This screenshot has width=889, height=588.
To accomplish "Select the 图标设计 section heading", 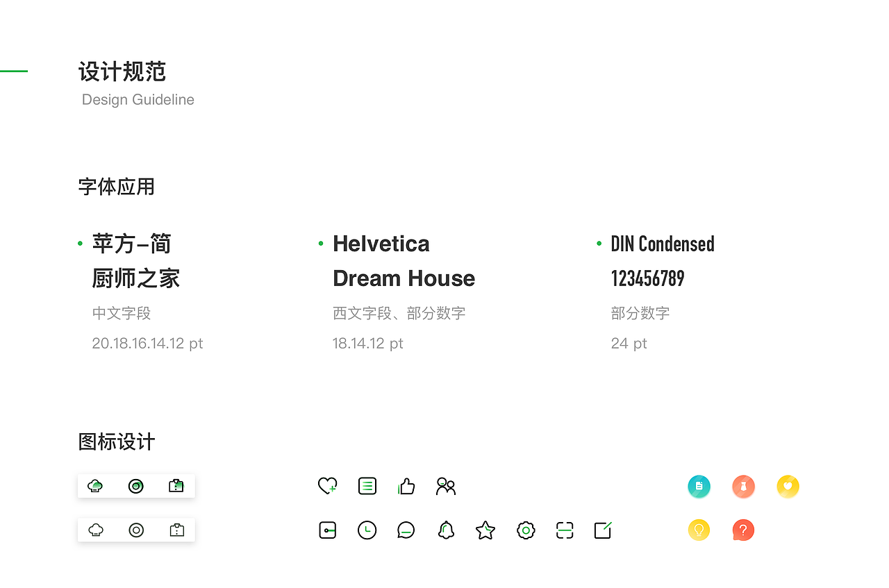I will click(x=116, y=442).
